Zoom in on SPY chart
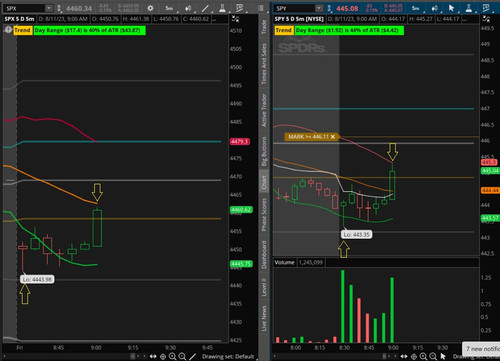The height and width of the screenshot is (361, 500). tap(423, 356)
